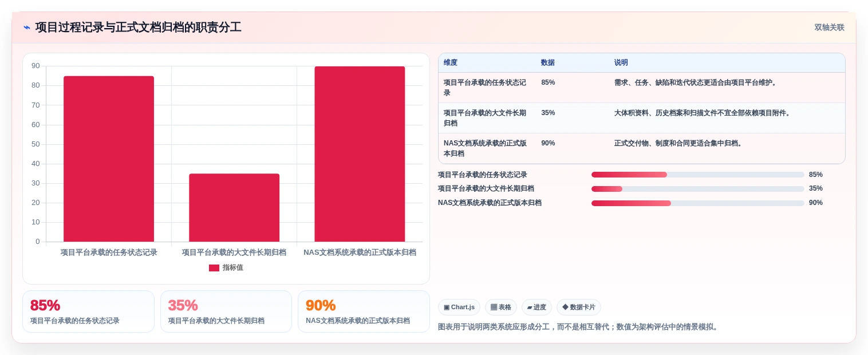Click the y-axis tick label 0
868x355 pixels.
coord(38,242)
